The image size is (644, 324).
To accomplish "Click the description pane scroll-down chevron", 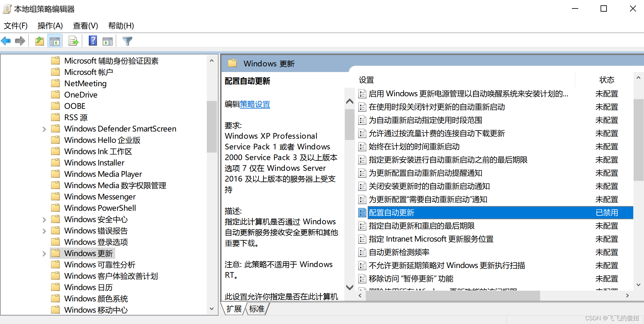I will 349,287.
